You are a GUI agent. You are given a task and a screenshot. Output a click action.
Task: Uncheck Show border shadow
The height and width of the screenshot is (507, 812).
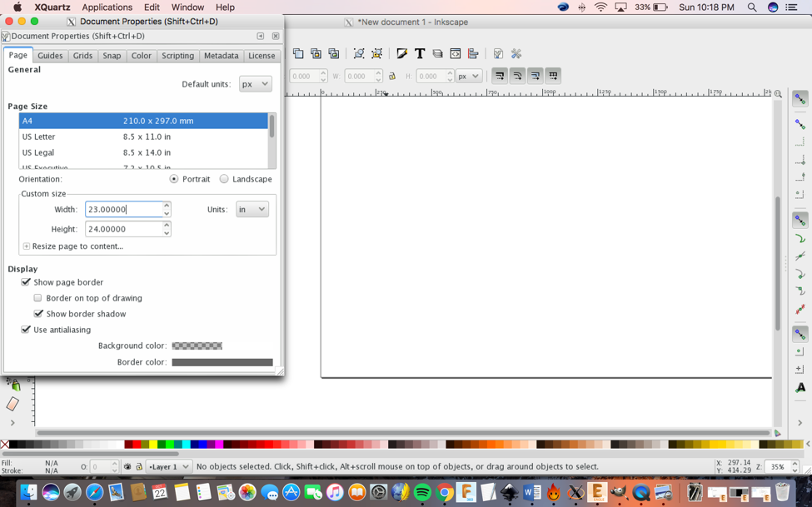37,313
